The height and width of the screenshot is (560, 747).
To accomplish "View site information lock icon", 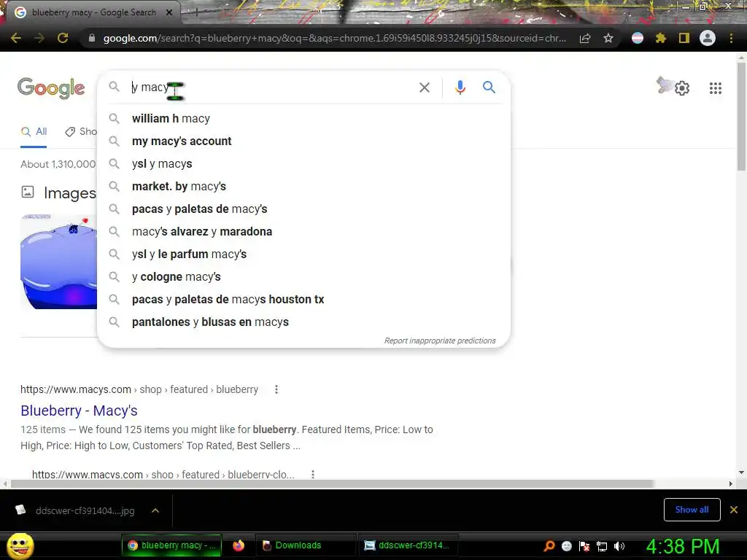I will 92,39.
